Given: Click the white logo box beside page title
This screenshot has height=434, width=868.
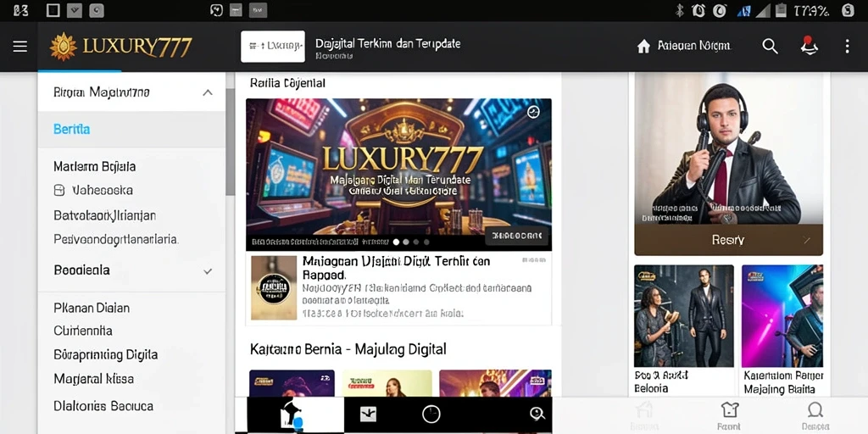Looking at the screenshot, I should click(x=273, y=47).
